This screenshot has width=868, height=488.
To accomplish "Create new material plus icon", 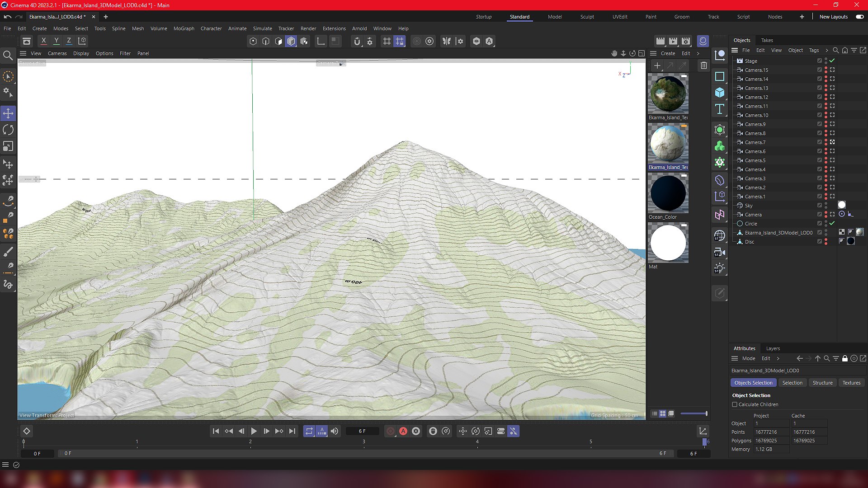I will click(657, 66).
